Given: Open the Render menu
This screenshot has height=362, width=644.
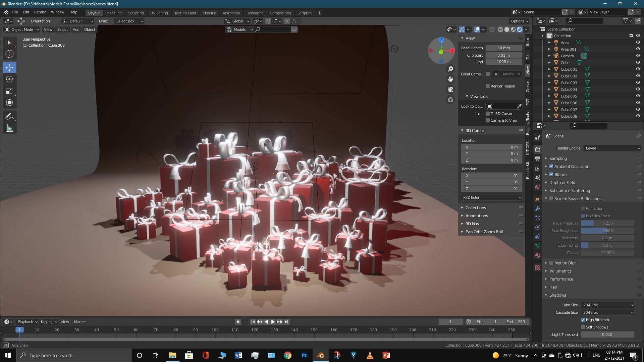Looking at the screenshot, I should pos(40,12).
